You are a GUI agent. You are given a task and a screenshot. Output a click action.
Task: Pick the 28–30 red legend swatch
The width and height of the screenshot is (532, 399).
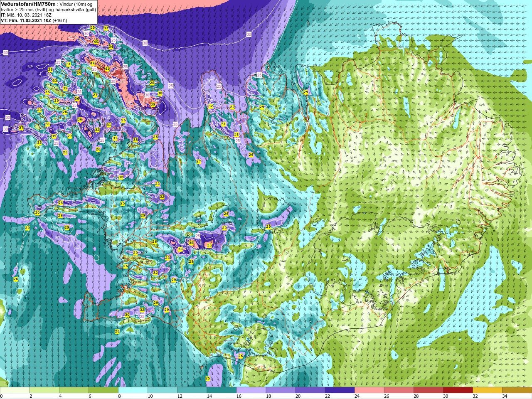click(x=428, y=390)
